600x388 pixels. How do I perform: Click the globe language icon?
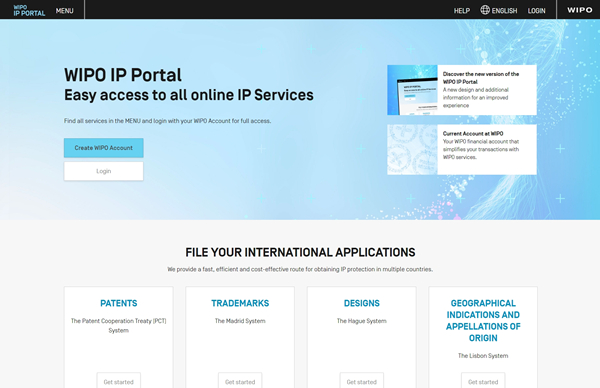485,10
